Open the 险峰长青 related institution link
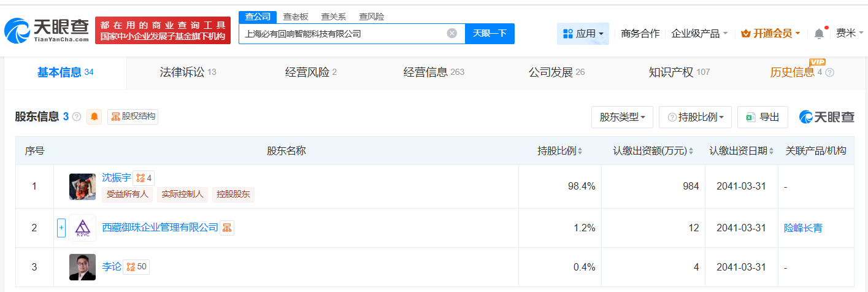The image size is (868, 292). pos(803,228)
